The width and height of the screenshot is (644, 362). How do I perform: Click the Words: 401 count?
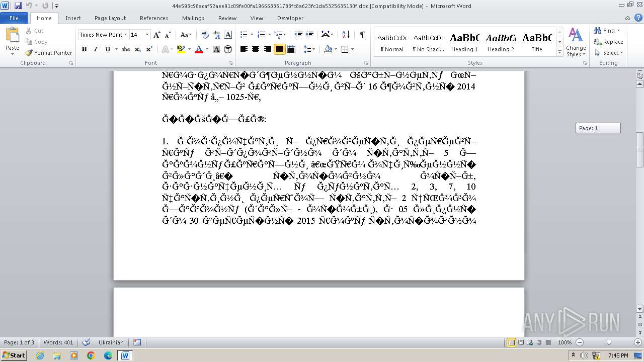coord(58,342)
